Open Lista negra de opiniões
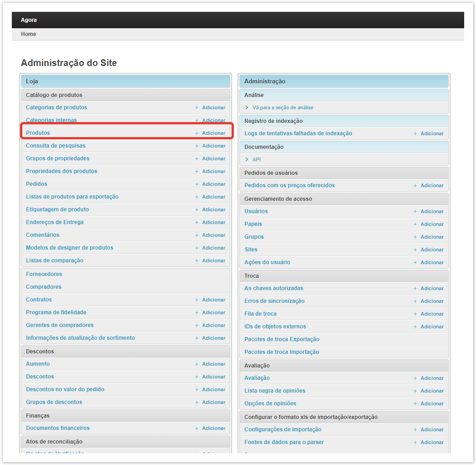Viewport: 476px width, 465px height. tap(274, 391)
